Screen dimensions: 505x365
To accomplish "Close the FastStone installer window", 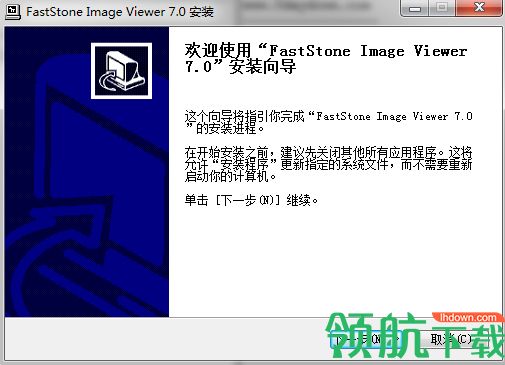I will click(479, 8).
